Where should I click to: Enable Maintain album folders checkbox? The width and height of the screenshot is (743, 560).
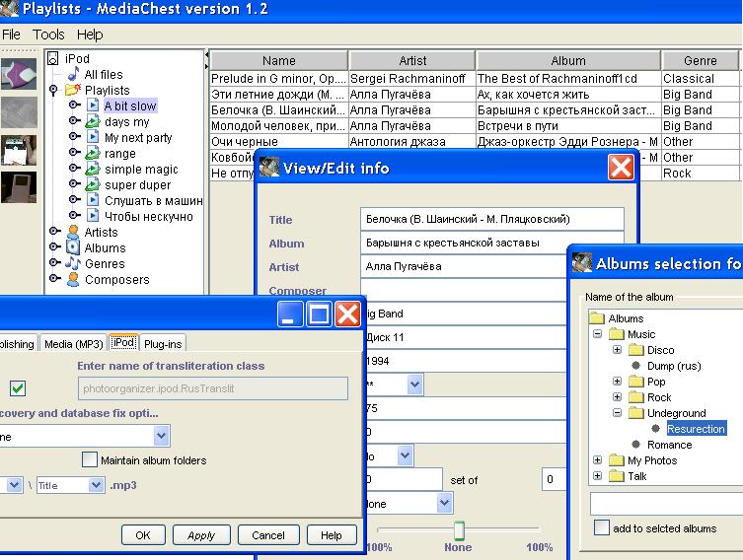(90, 459)
